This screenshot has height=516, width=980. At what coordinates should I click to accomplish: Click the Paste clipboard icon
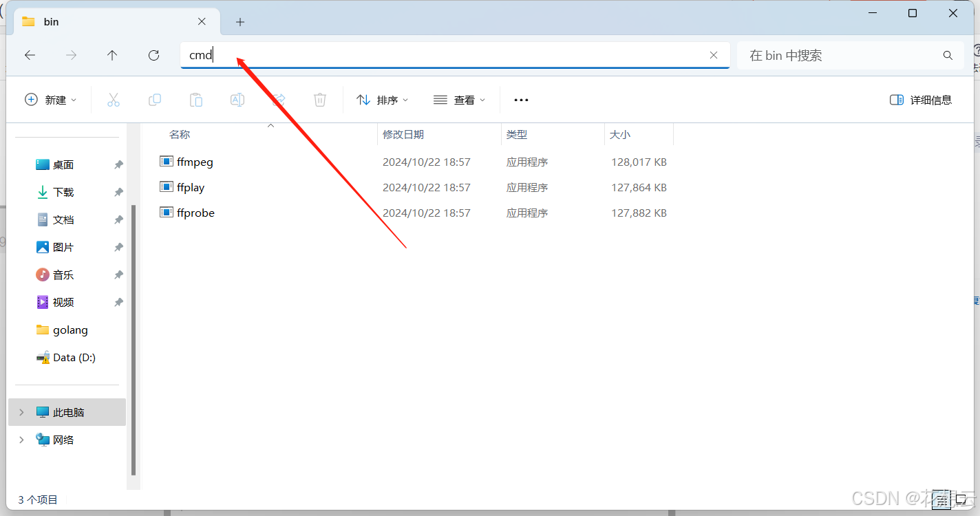click(x=196, y=100)
